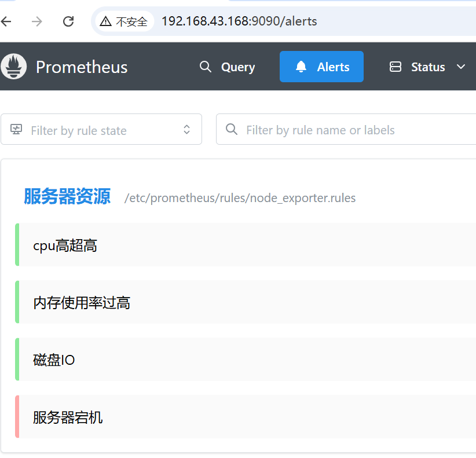
Task: Click the 服务器资源 rule group heading
Action: (67, 197)
